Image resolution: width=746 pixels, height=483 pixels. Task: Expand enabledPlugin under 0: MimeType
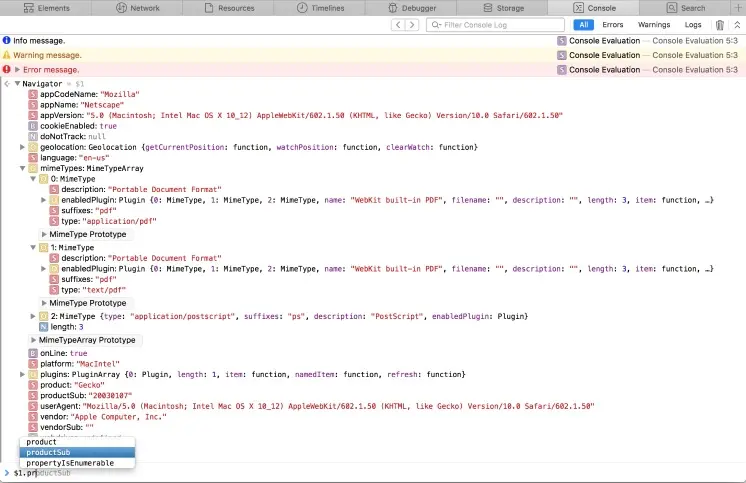point(43,200)
